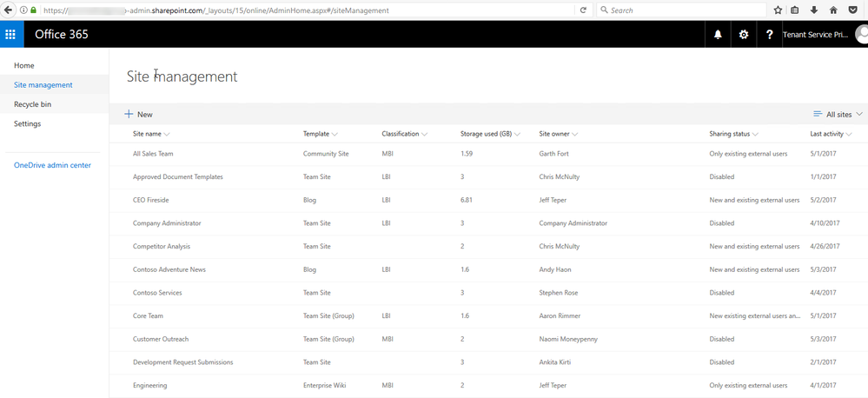The image size is (868, 398).
Task: Open Site owner column dropdown
Action: click(x=574, y=134)
